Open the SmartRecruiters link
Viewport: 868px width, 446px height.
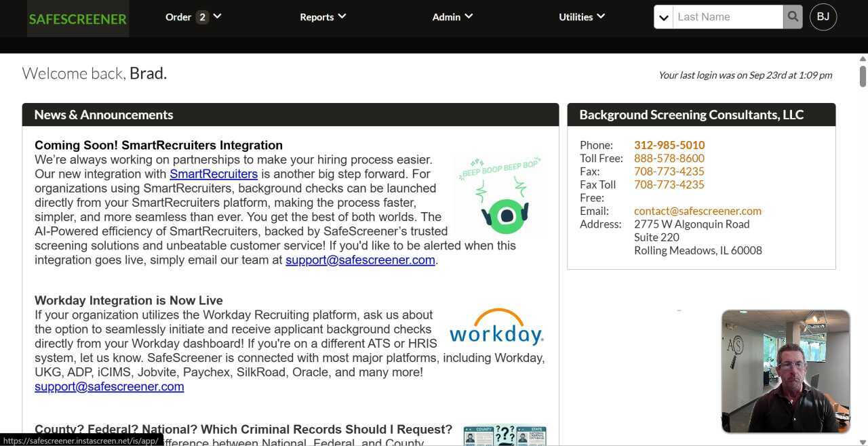point(214,174)
